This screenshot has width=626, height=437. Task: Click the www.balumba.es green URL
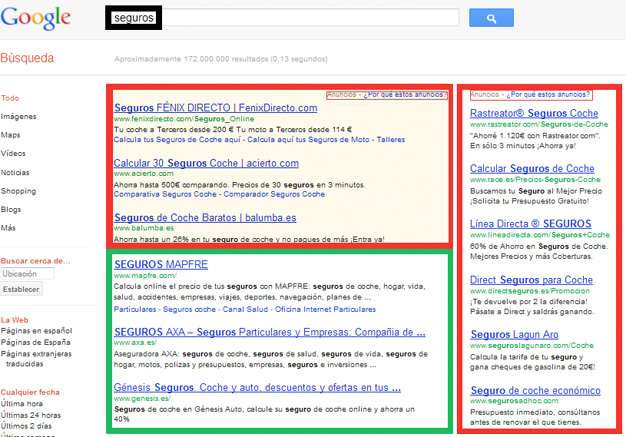(x=144, y=228)
